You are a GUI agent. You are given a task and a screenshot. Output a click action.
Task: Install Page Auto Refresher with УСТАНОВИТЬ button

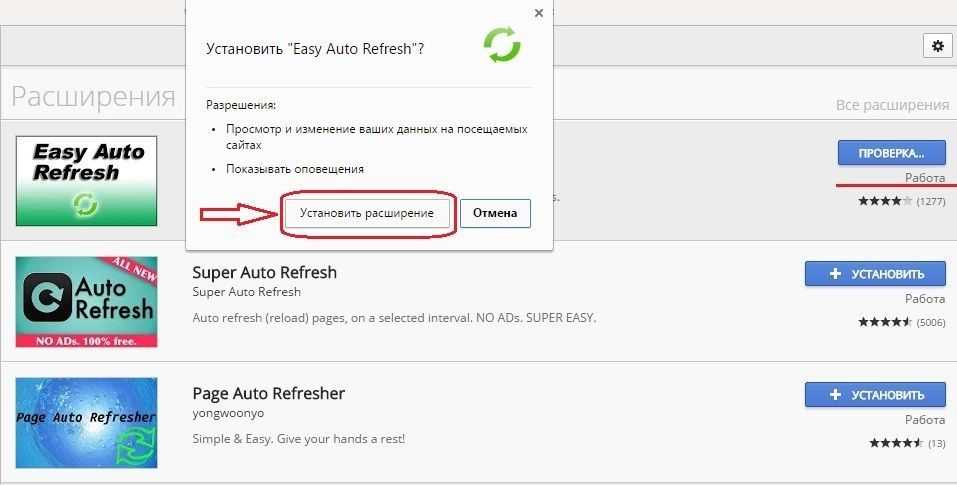(875, 395)
